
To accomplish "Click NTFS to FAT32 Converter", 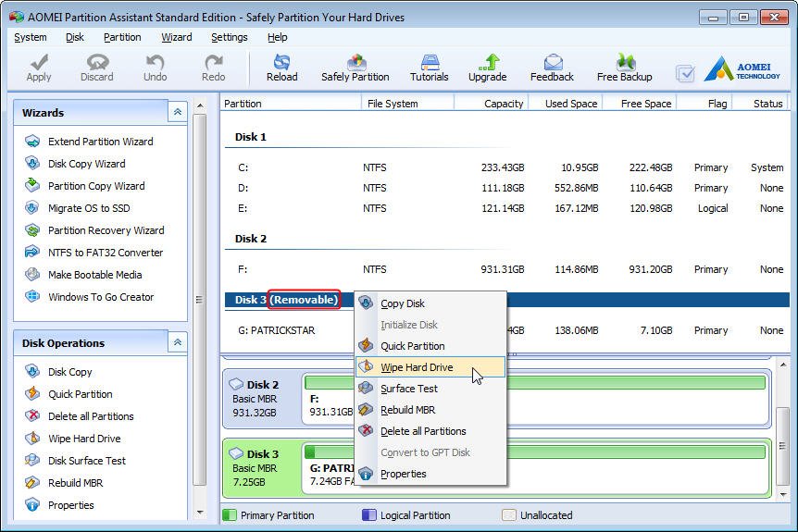I will coord(105,253).
